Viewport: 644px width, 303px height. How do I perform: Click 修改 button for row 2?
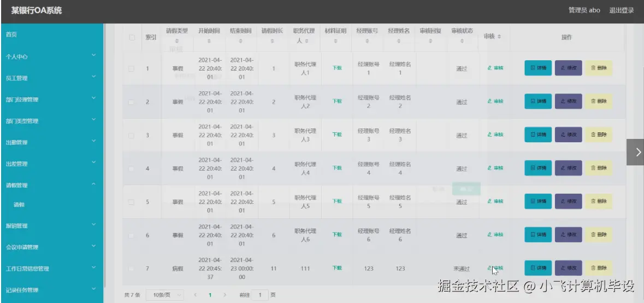pos(569,101)
